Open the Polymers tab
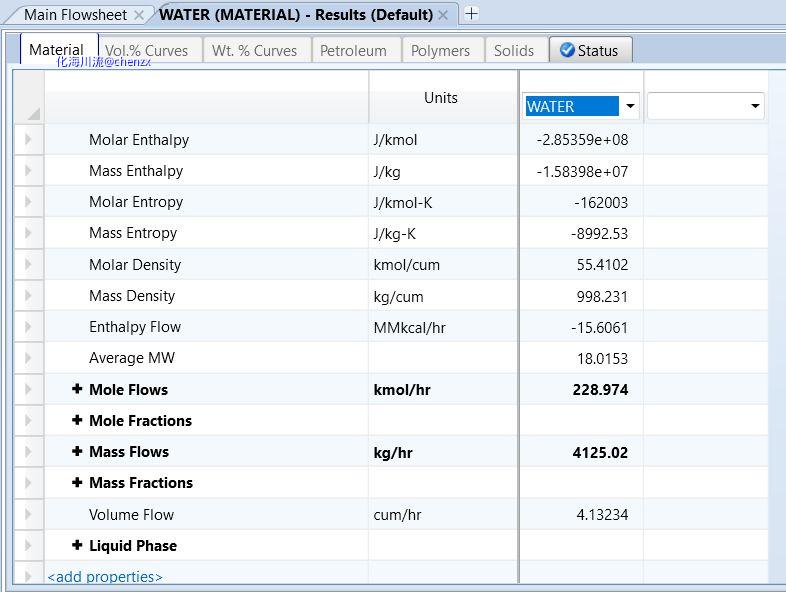 440,51
